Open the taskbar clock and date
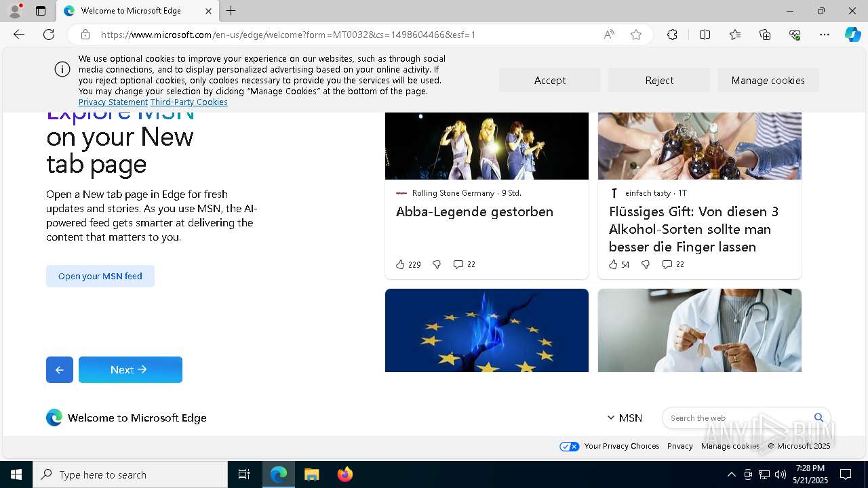The width and height of the screenshot is (868, 488). (811, 474)
